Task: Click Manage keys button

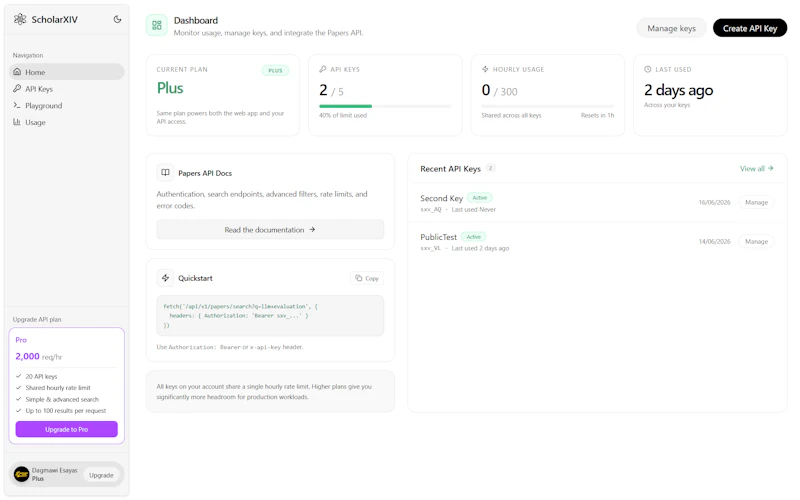Action: 671,28
